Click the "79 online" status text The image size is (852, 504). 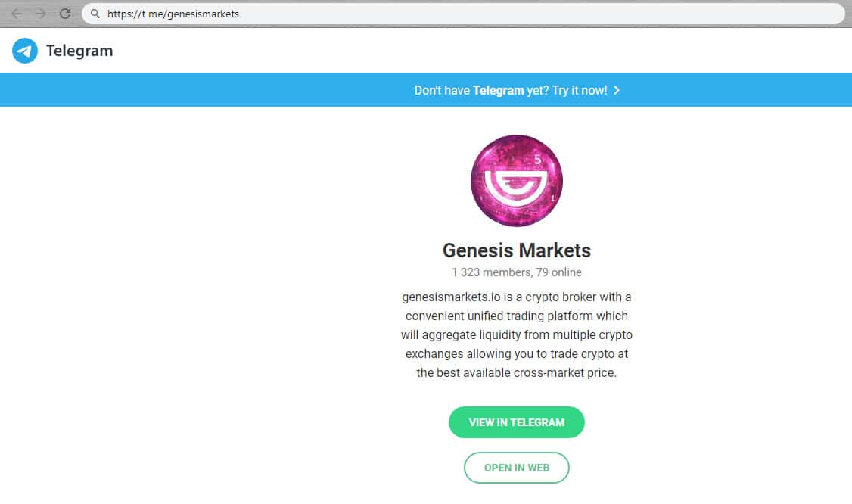(x=559, y=272)
